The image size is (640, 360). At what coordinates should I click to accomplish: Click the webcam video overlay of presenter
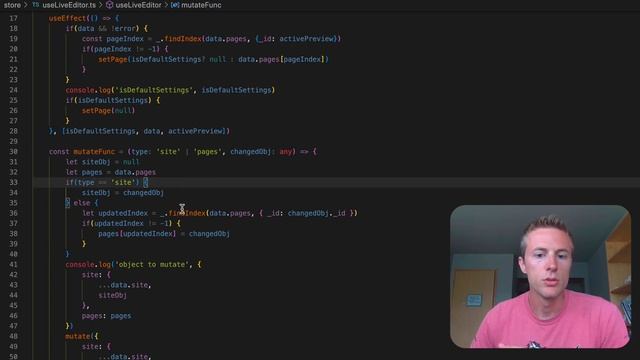(x=540, y=276)
